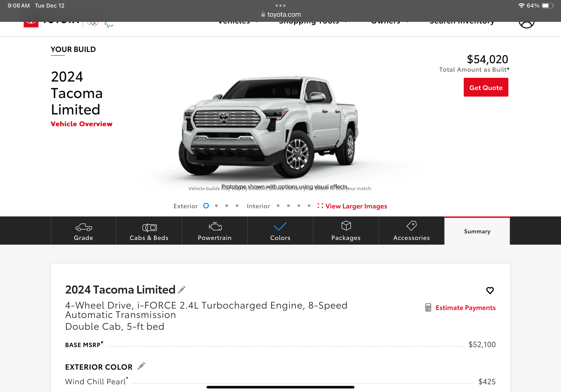The height and width of the screenshot is (392, 561).
Task: Click the red Get Quote button
Action: pos(486,87)
